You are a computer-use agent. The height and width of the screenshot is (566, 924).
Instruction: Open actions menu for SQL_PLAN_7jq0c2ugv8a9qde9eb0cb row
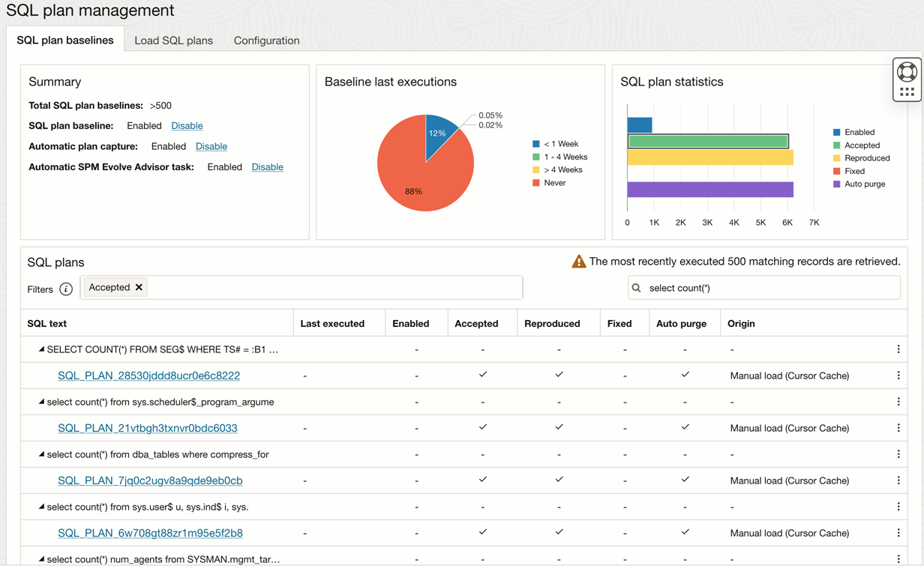[898, 481]
